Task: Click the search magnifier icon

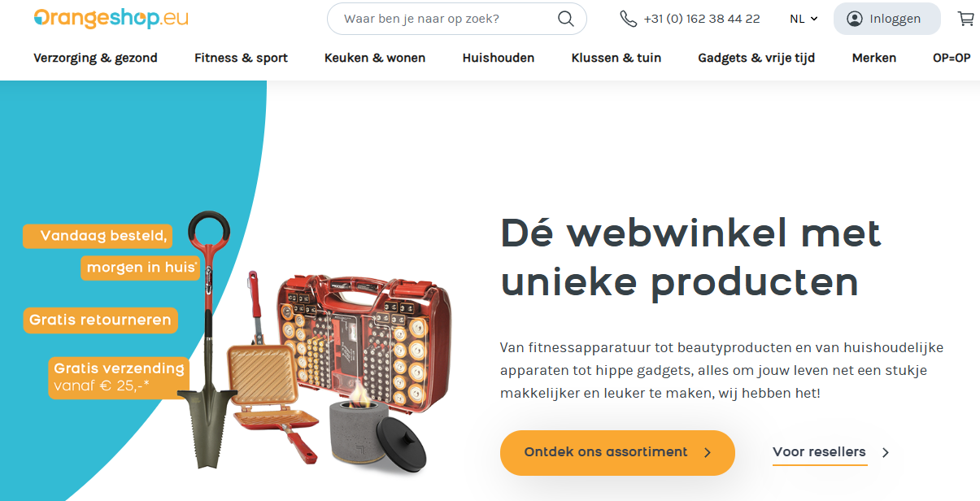Action: point(565,19)
